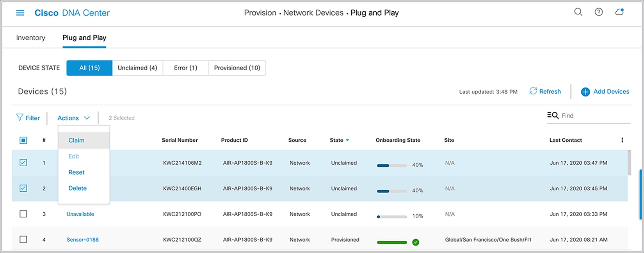This screenshot has height=253, width=644.
Task: Filter by Error (1) devices
Action: click(x=186, y=68)
